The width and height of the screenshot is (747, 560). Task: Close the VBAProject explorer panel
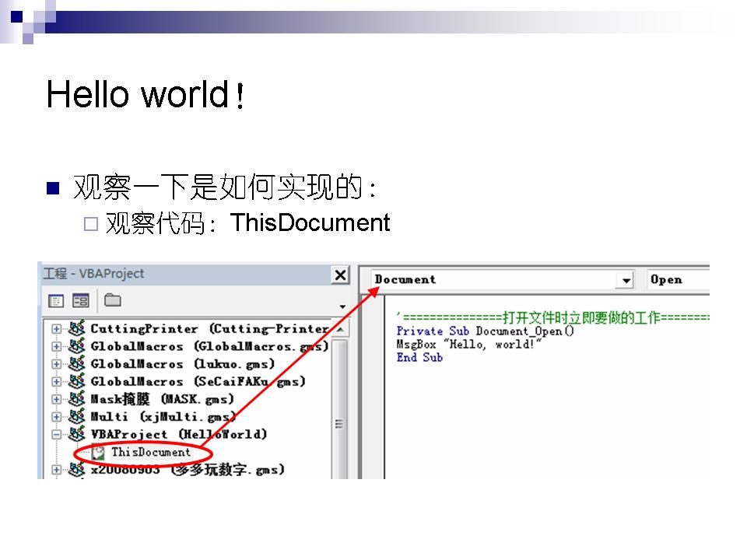tap(340, 275)
